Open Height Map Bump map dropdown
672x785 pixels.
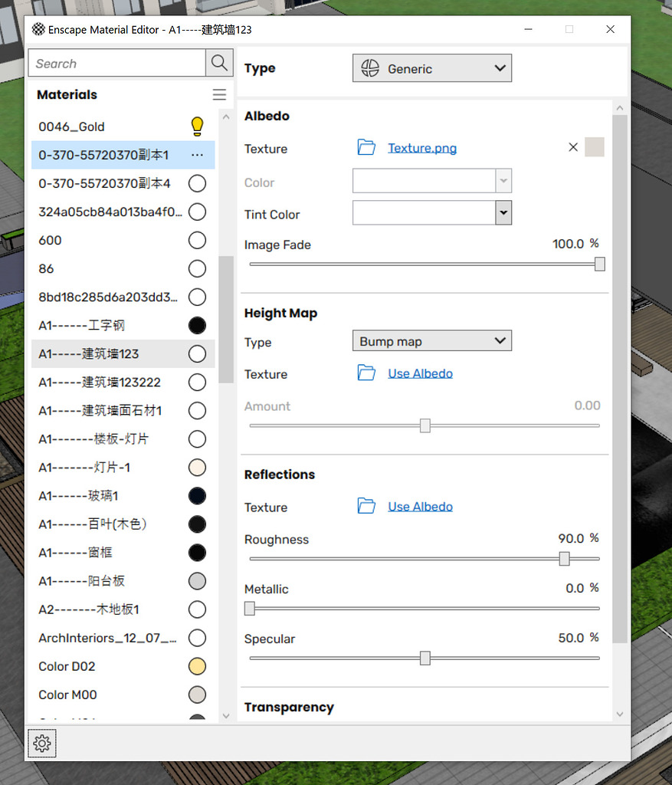431,341
